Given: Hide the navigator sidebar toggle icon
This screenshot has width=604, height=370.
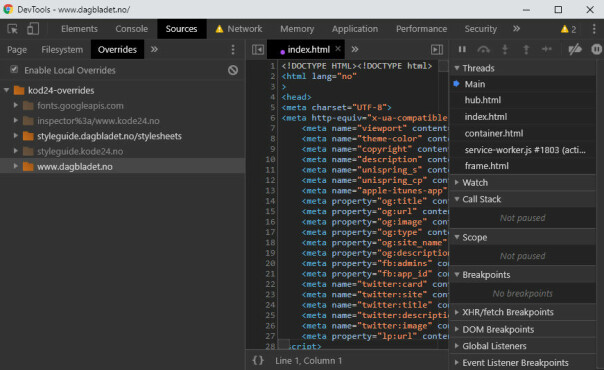Looking at the screenshot, I should (x=258, y=50).
